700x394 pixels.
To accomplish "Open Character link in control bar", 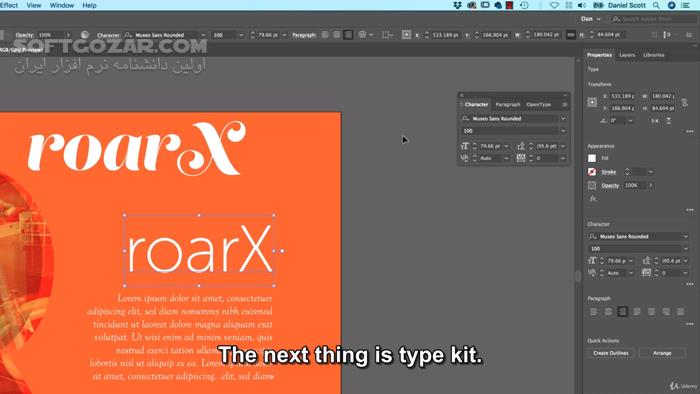I will pyautogui.click(x=108, y=35).
